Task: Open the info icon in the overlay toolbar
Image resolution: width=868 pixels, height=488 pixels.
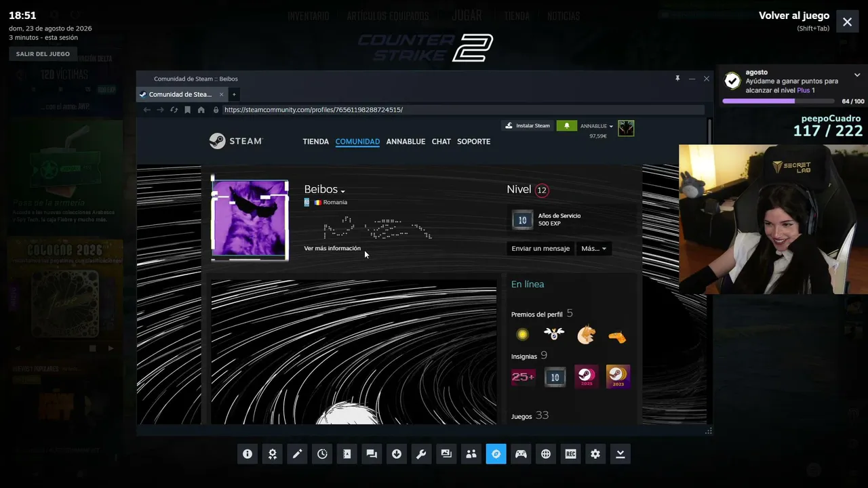Action: [248, 454]
